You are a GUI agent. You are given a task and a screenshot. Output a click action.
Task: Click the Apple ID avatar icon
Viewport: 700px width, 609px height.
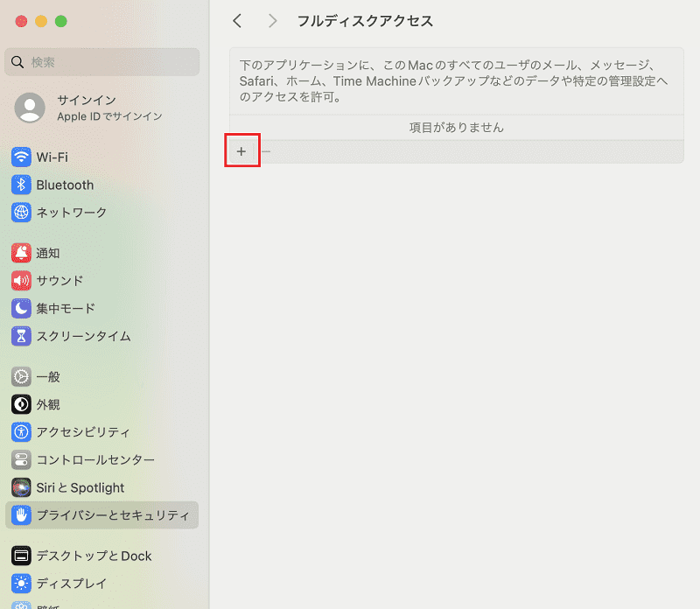(x=30, y=108)
